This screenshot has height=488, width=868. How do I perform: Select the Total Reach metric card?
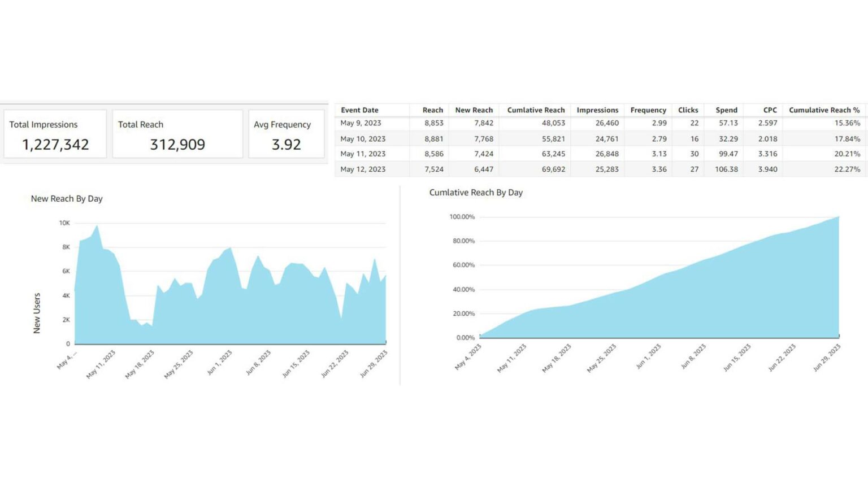177,134
